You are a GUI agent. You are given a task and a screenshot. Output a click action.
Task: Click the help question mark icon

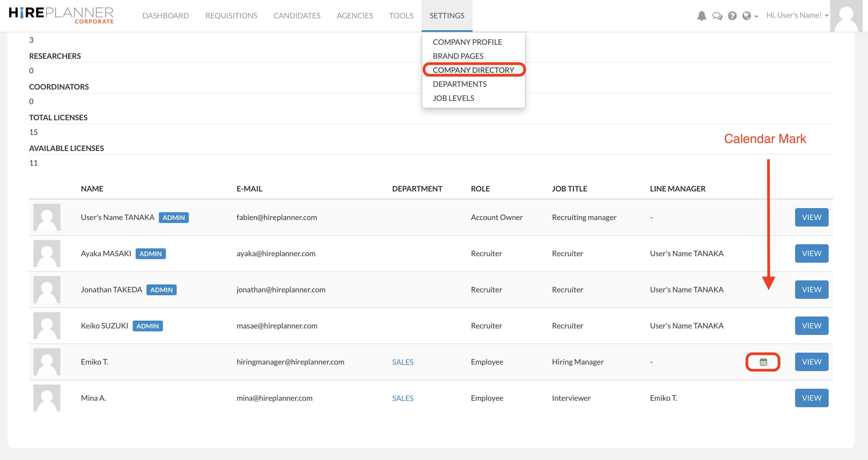(x=732, y=16)
